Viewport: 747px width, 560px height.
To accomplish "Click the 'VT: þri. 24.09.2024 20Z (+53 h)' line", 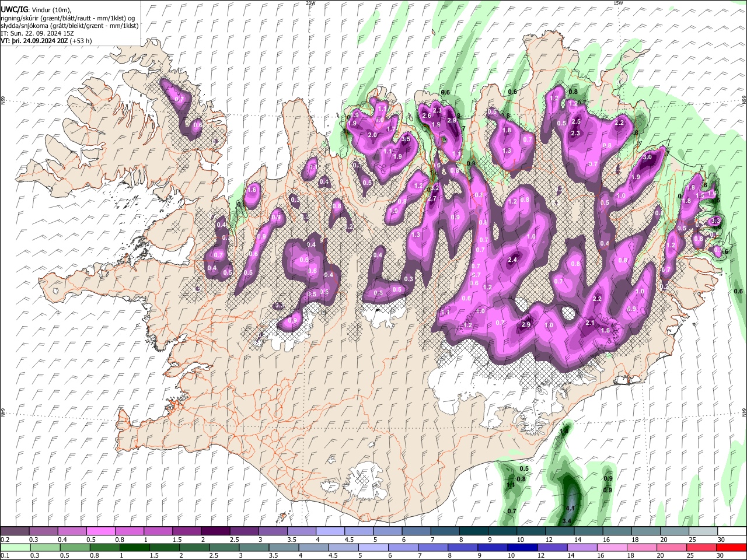I will [x=46, y=41].
